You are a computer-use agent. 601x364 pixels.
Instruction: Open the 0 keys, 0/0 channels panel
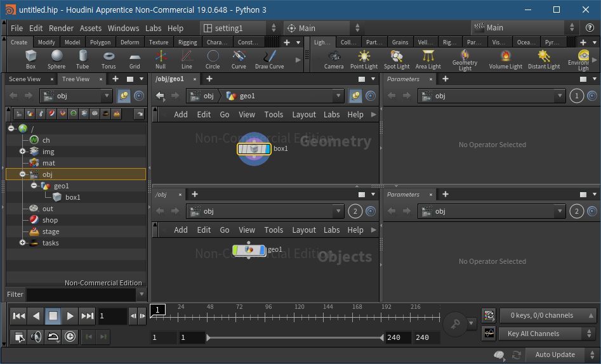click(548, 315)
